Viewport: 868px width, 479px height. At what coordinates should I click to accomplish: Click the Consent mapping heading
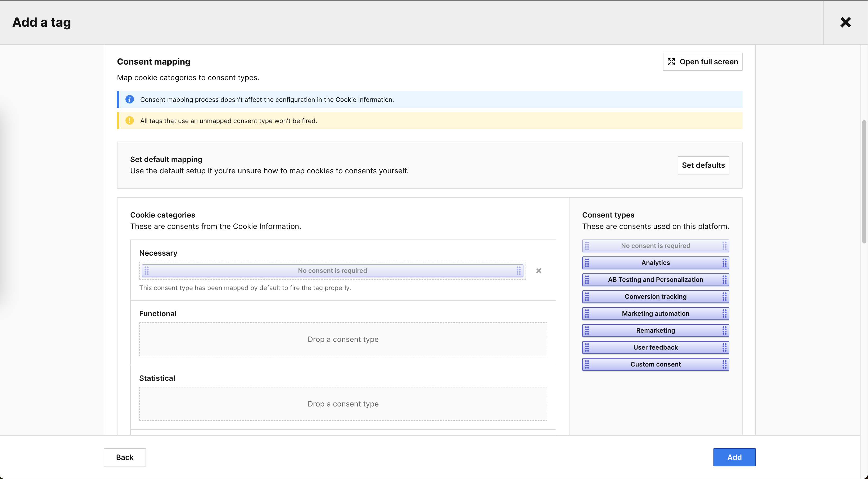click(153, 62)
